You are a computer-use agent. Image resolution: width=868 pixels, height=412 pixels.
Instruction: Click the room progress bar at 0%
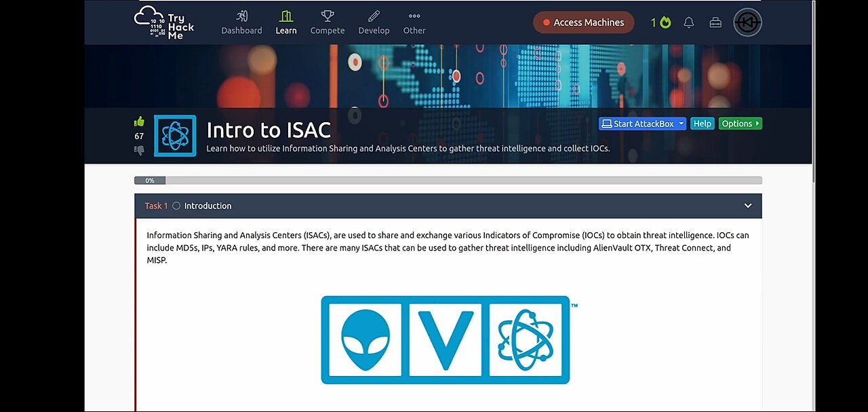(x=448, y=181)
